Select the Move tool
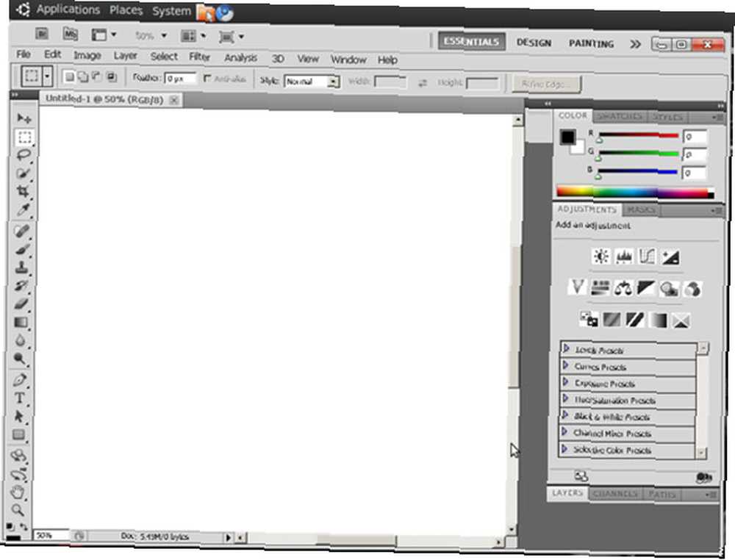The width and height of the screenshot is (735, 560). point(24,118)
